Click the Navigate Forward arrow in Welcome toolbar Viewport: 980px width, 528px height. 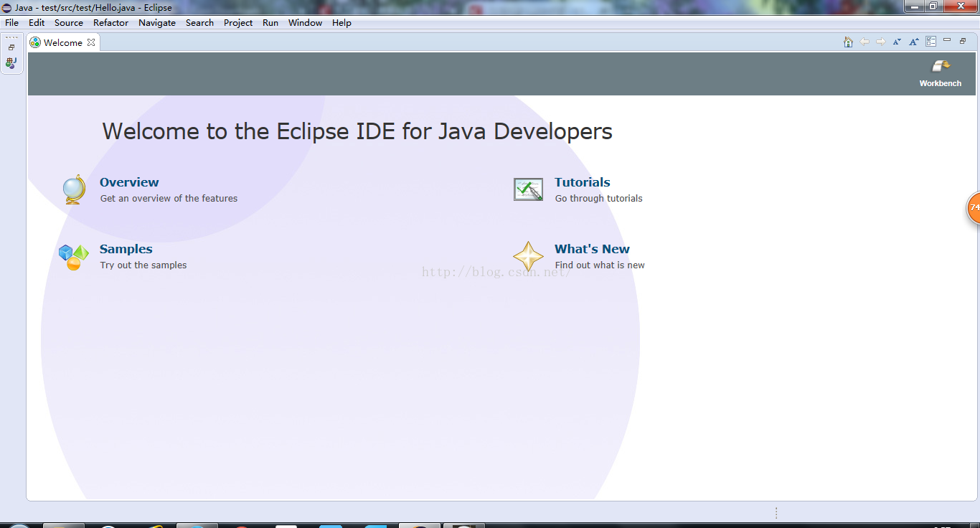[x=881, y=42]
